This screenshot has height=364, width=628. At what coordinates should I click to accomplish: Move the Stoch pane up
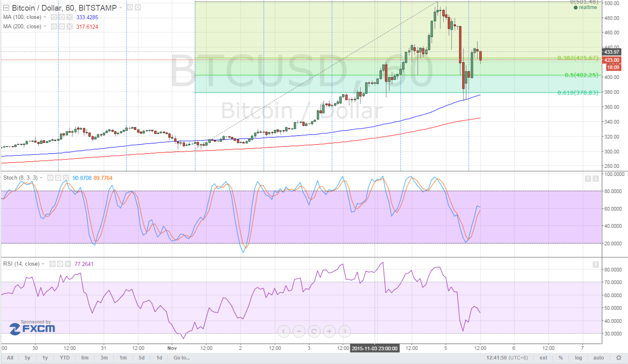[x=588, y=178]
